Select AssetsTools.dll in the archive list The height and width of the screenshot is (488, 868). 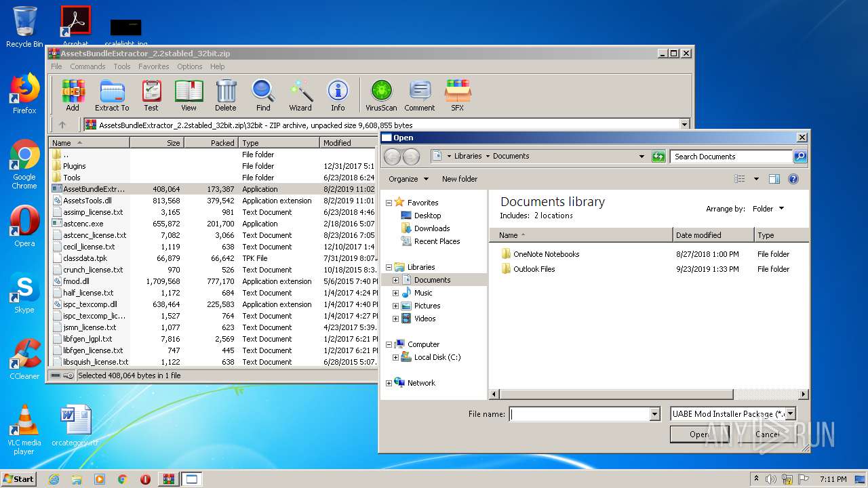coord(87,201)
